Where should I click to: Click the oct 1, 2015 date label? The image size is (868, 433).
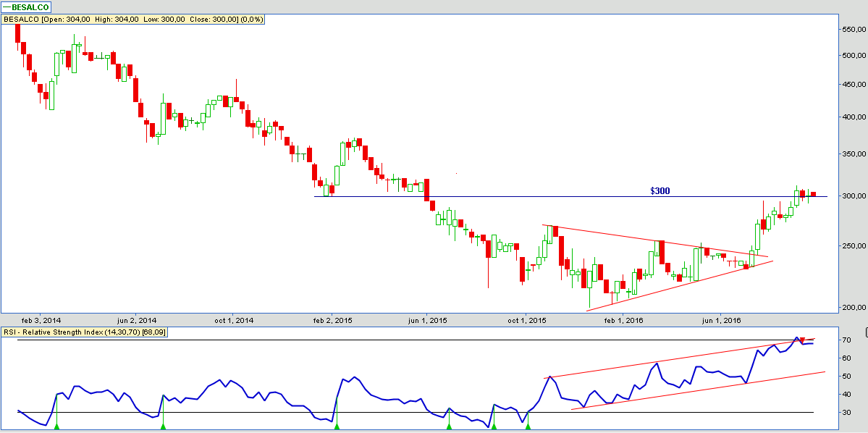[526, 320]
